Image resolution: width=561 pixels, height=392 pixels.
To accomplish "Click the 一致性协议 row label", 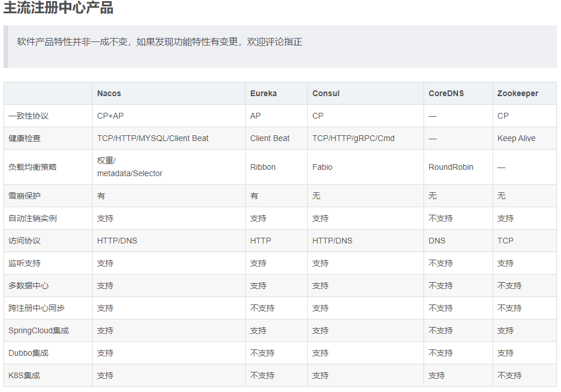I will 29,116.
